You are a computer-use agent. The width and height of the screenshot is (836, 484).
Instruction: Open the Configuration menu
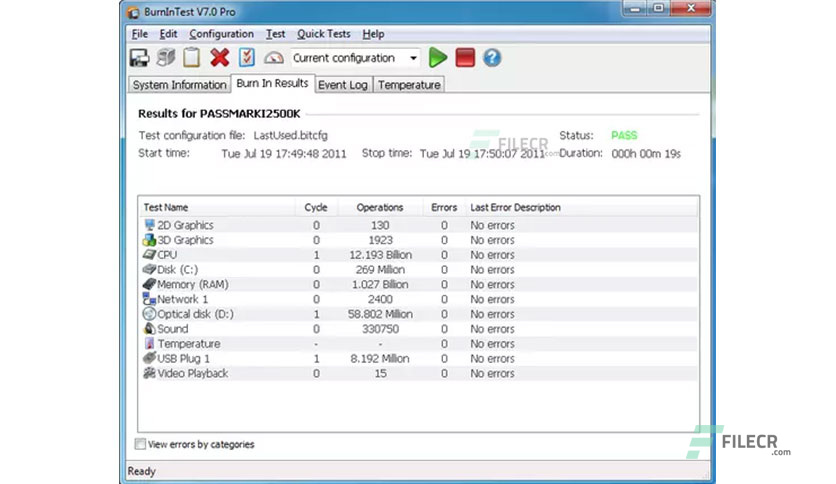tap(221, 34)
